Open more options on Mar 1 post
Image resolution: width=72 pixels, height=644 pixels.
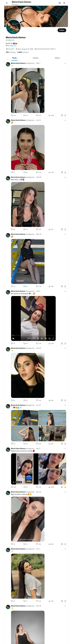(x=65, y=63)
